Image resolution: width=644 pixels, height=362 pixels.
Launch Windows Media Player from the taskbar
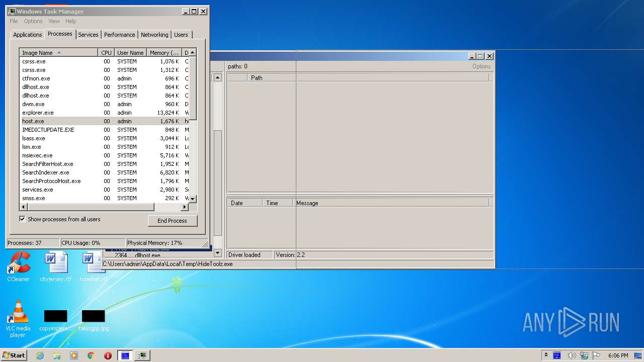pyautogui.click(x=74, y=355)
